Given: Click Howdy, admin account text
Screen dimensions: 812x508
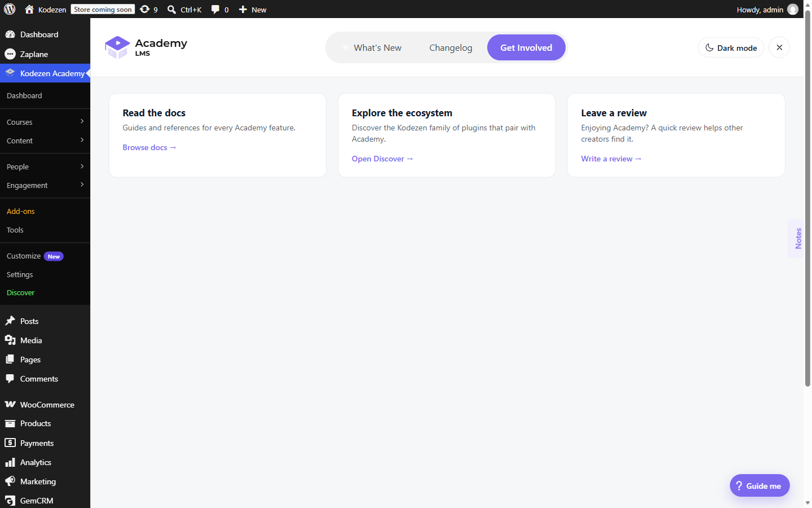Looking at the screenshot, I should pos(760,9).
